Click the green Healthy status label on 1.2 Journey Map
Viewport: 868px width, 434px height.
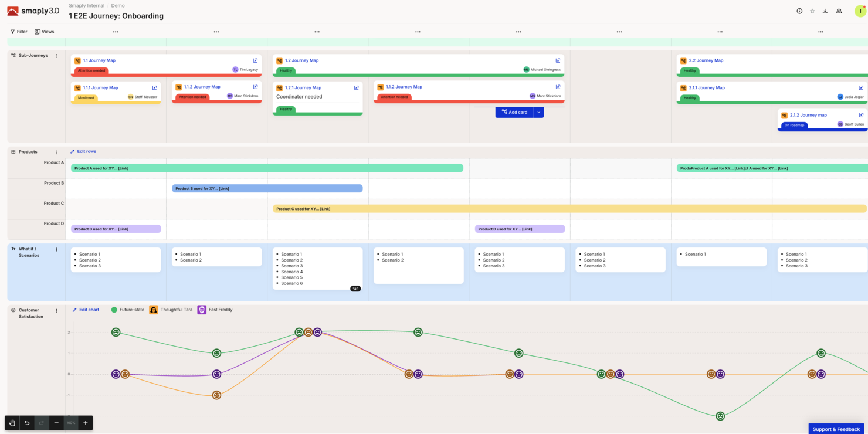[285, 70]
